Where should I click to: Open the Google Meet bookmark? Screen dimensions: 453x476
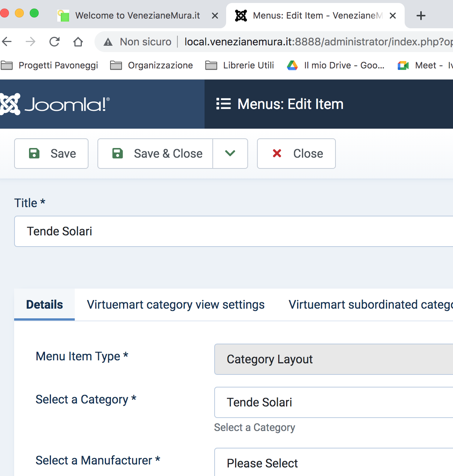click(425, 65)
